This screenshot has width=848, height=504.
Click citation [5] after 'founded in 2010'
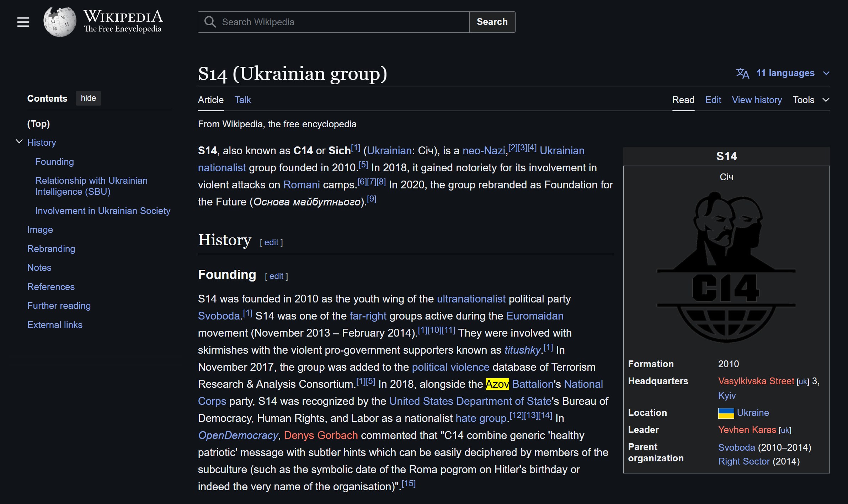tap(363, 165)
